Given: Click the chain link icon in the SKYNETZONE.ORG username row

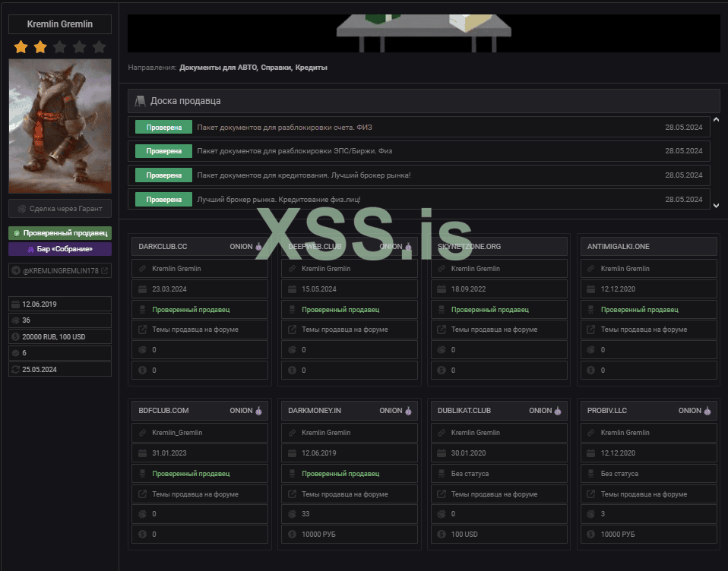Looking at the screenshot, I should pyautogui.click(x=441, y=269).
